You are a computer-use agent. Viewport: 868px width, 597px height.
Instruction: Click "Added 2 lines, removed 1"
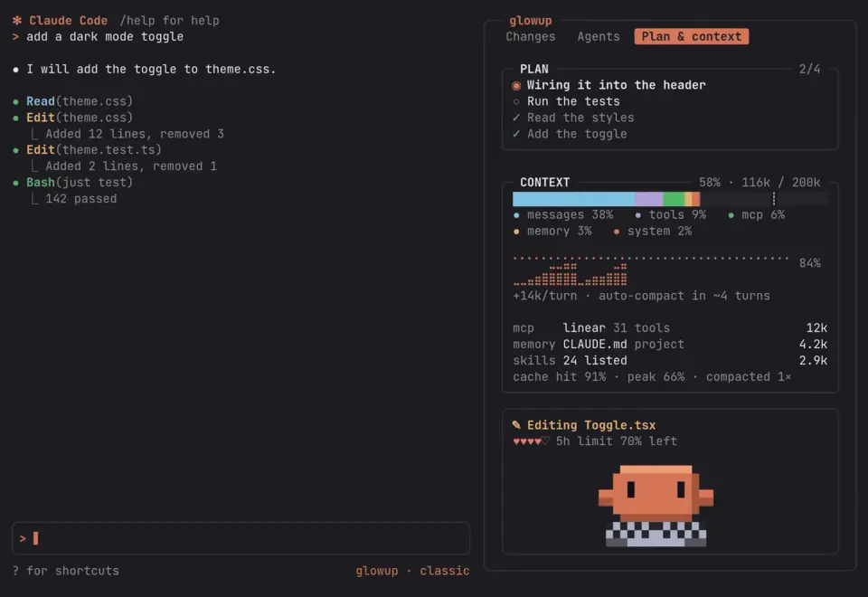[131, 166]
